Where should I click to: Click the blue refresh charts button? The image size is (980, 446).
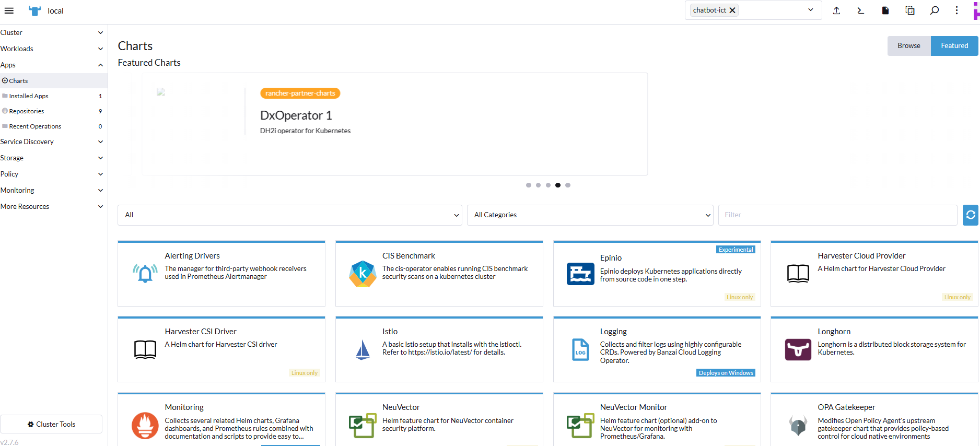[x=971, y=215]
